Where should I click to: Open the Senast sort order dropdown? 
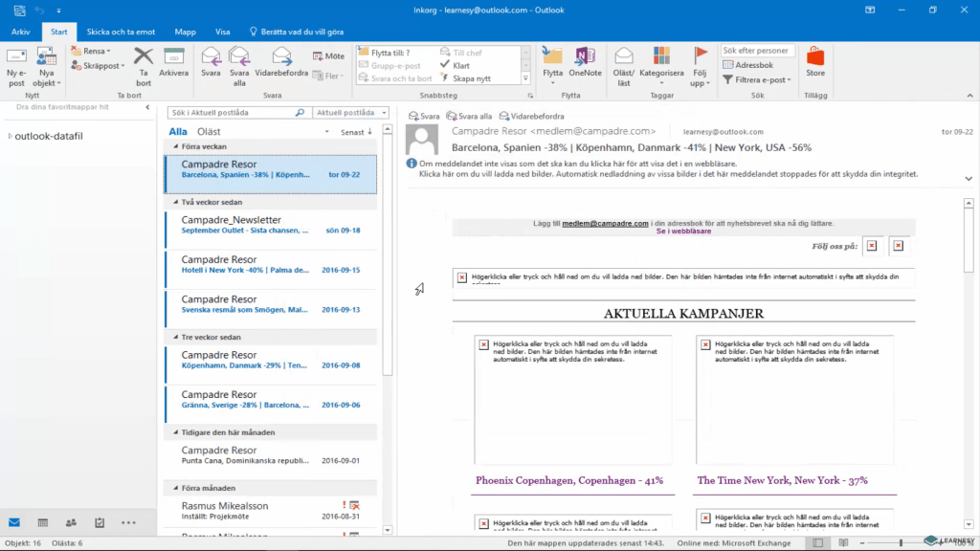[x=356, y=132]
